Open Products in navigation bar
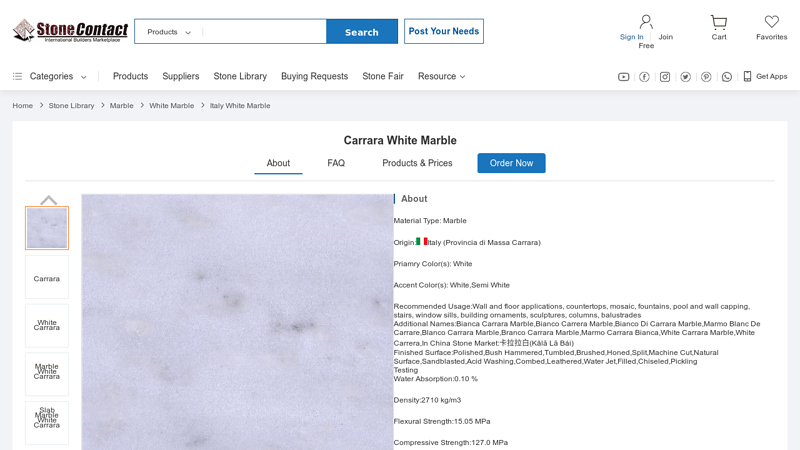 pos(131,77)
